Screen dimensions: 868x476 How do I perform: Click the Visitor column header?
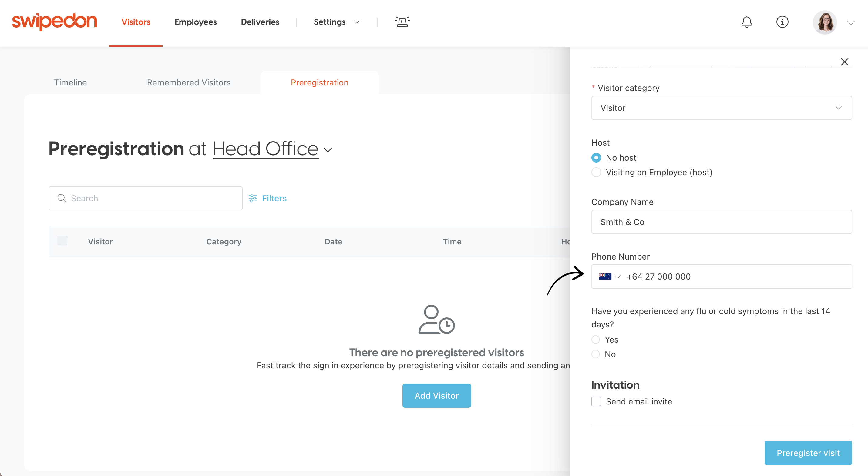[x=100, y=242]
